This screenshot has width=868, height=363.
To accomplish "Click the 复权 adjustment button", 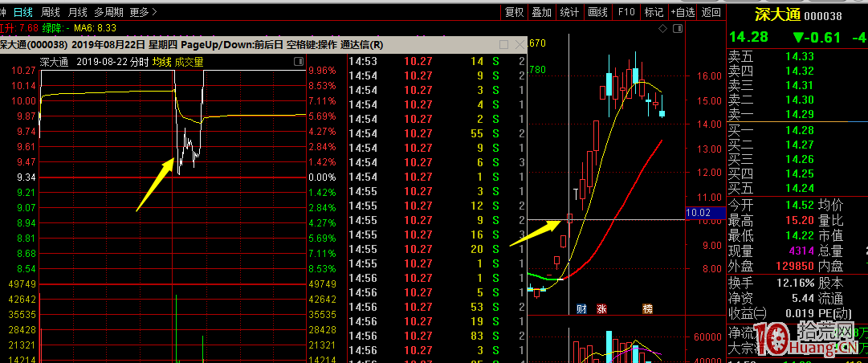I will pyautogui.click(x=515, y=11).
